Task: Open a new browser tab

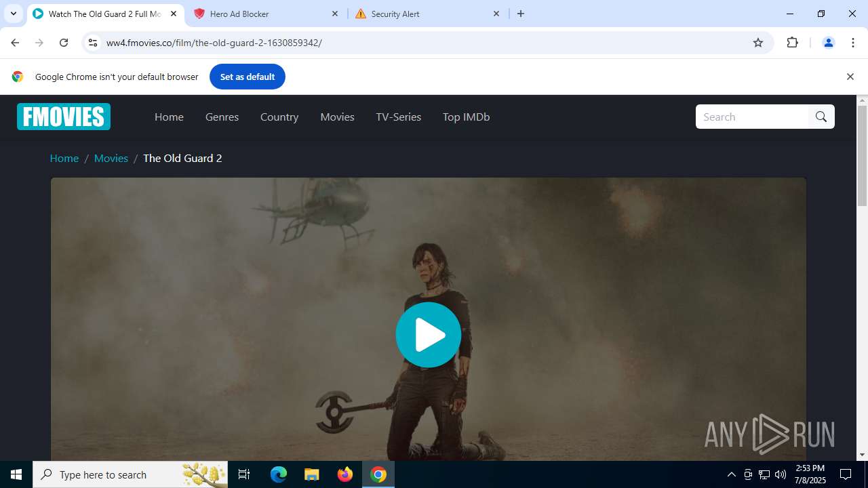Action: click(521, 14)
